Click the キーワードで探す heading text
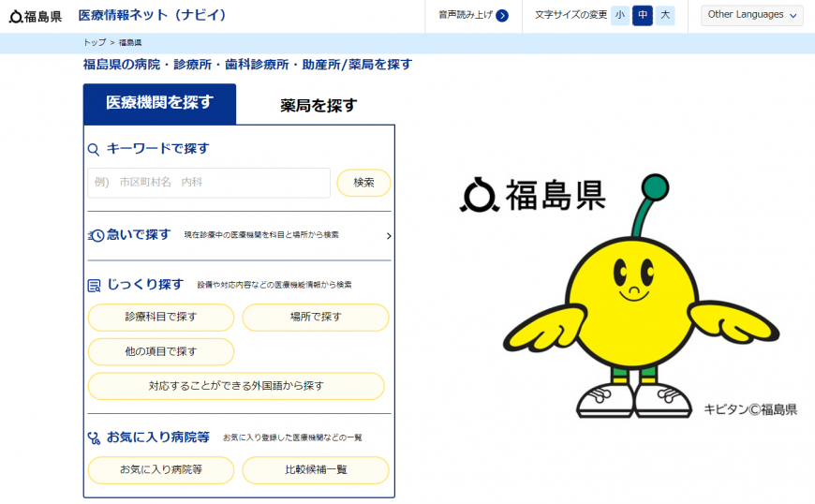 [157, 149]
